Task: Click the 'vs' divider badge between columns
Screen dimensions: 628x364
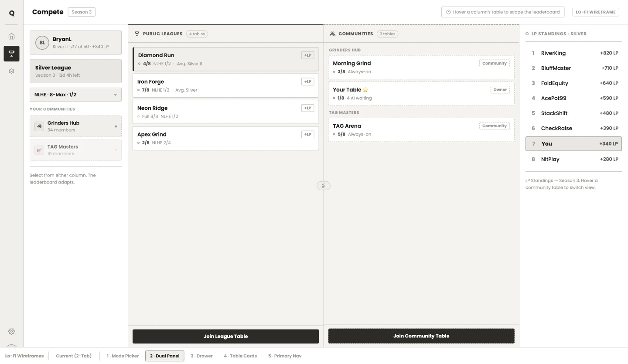Action: pos(324,186)
